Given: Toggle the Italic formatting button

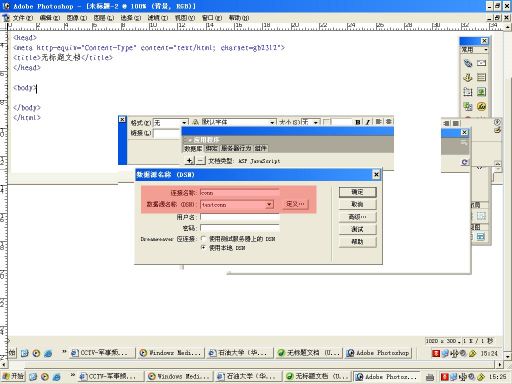Looking at the screenshot, I should [367, 122].
